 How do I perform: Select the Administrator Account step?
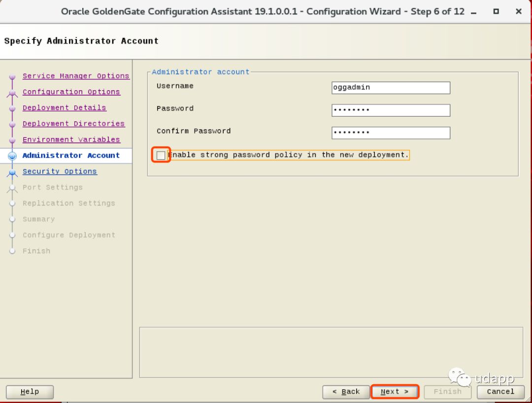[71, 155]
